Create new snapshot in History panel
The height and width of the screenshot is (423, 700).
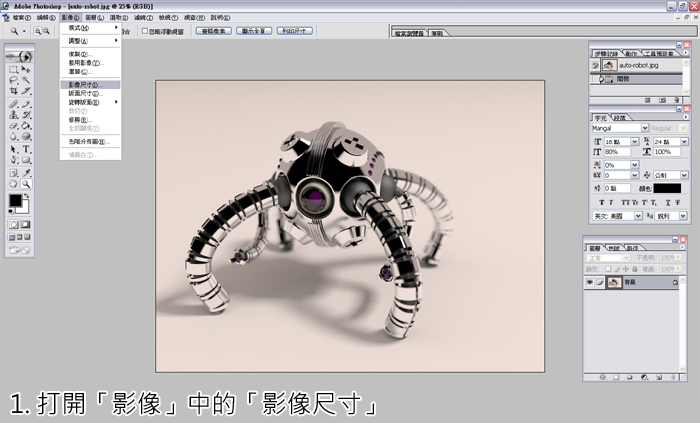tap(662, 100)
